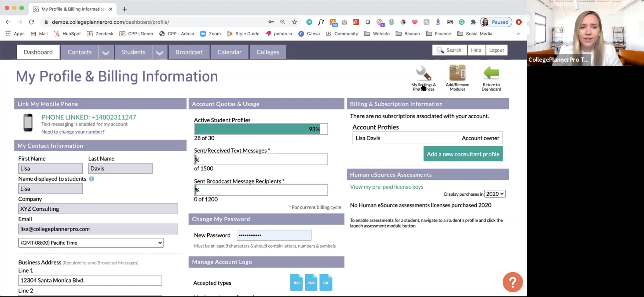Bookmark this page with the star icon
The width and height of the screenshot is (644, 297).
[x=295, y=22]
